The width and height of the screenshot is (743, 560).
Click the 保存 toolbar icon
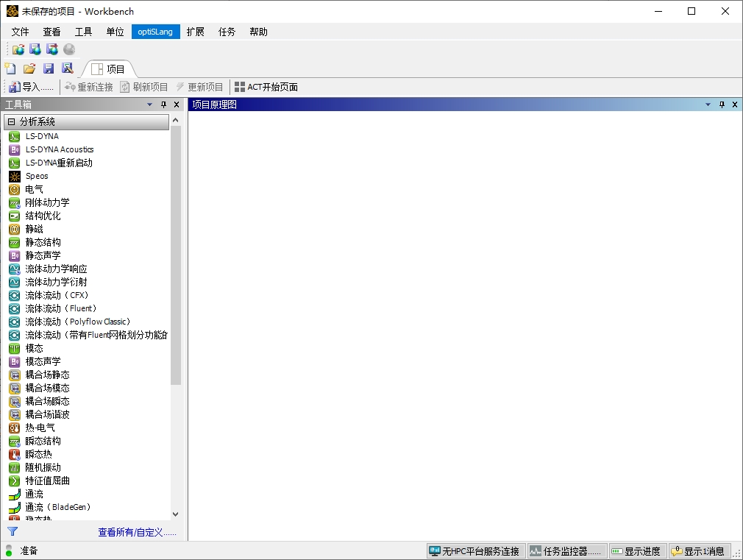point(48,68)
